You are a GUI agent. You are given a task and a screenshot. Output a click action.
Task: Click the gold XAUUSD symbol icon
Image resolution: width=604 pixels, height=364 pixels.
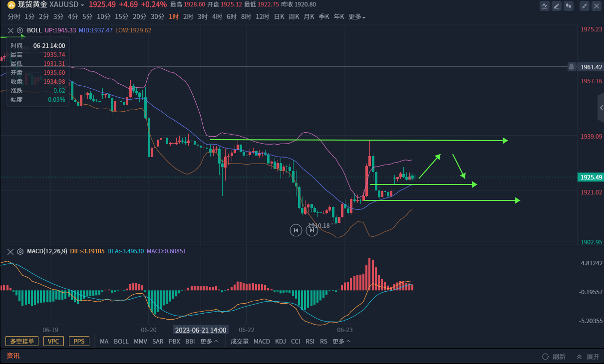pos(11,4)
